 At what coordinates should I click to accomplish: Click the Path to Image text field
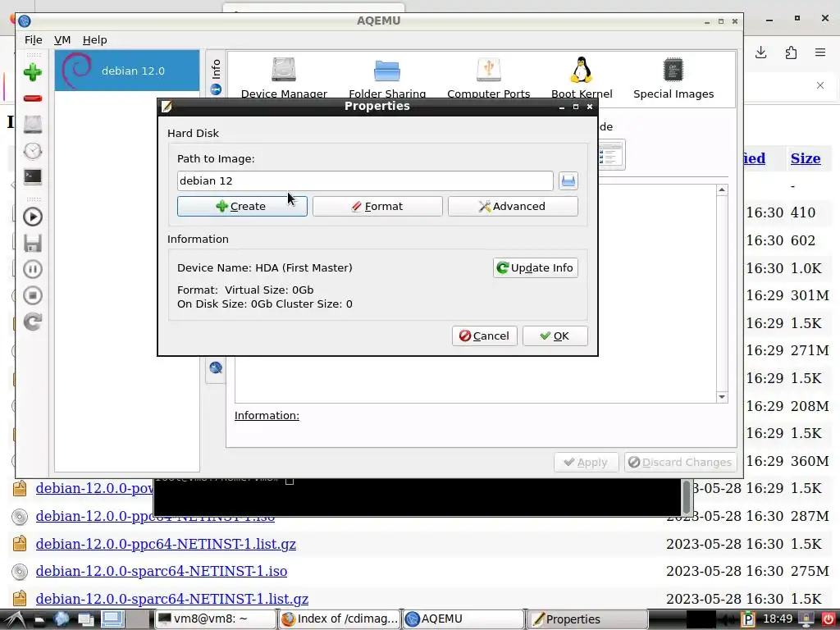point(365,180)
